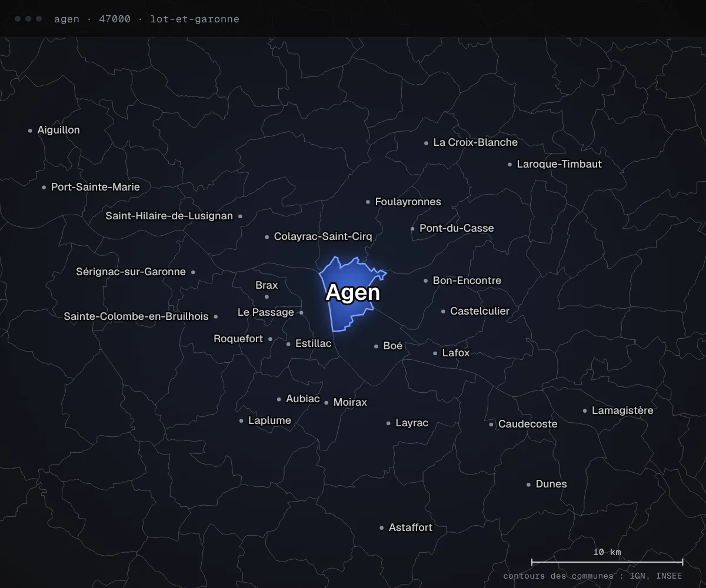Click the dot marker beside Lamagistère
The width and height of the screenshot is (706, 588).
pyautogui.click(x=584, y=411)
